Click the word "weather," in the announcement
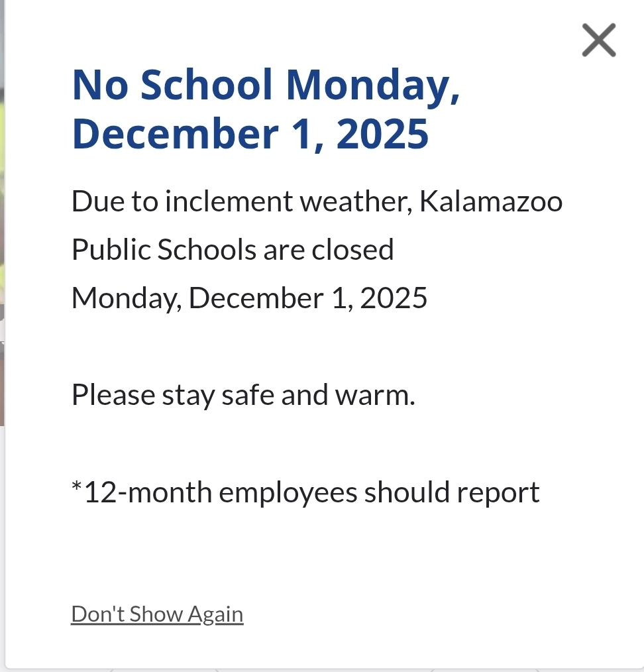 tap(355, 201)
